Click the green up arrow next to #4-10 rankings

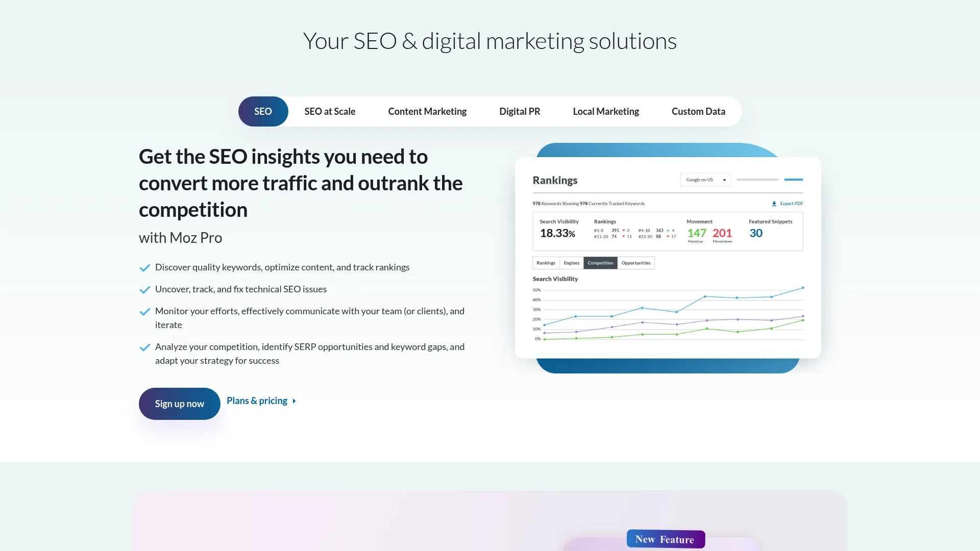(668, 230)
